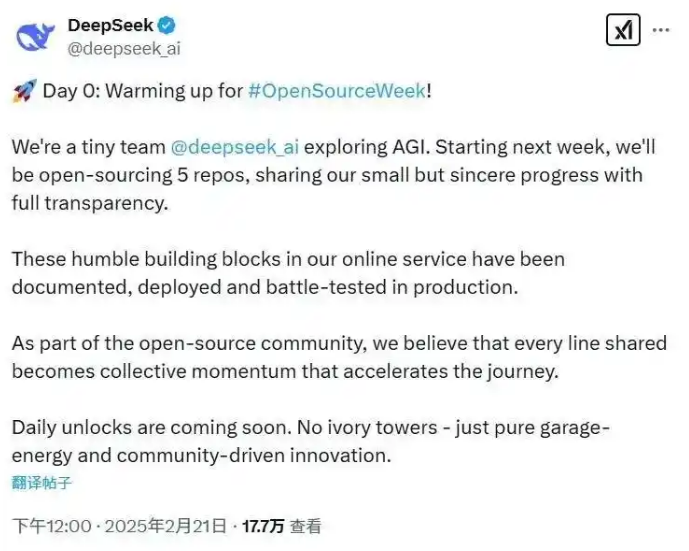Open the bold DeepSeek display name
689x551 pixels.
pos(110,25)
